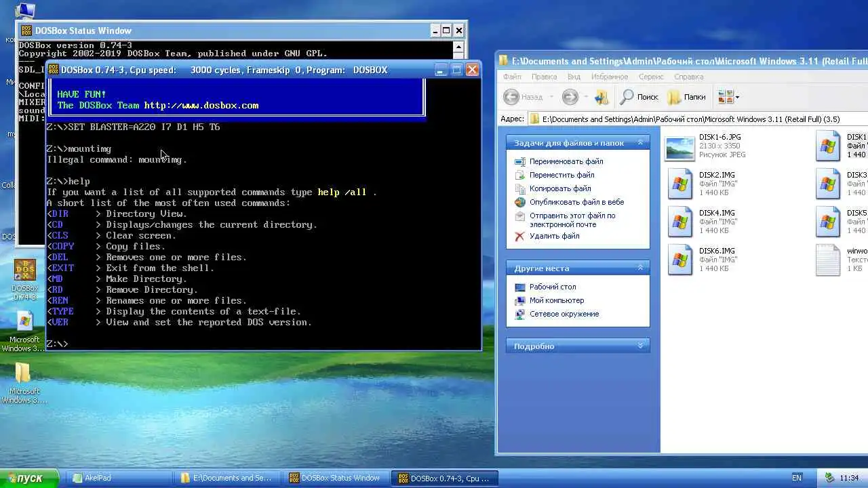Image resolution: width=868 pixels, height=488 pixels.
Task: Open the File (Файл) menu in Explorer
Action: pyautogui.click(x=512, y=77)
